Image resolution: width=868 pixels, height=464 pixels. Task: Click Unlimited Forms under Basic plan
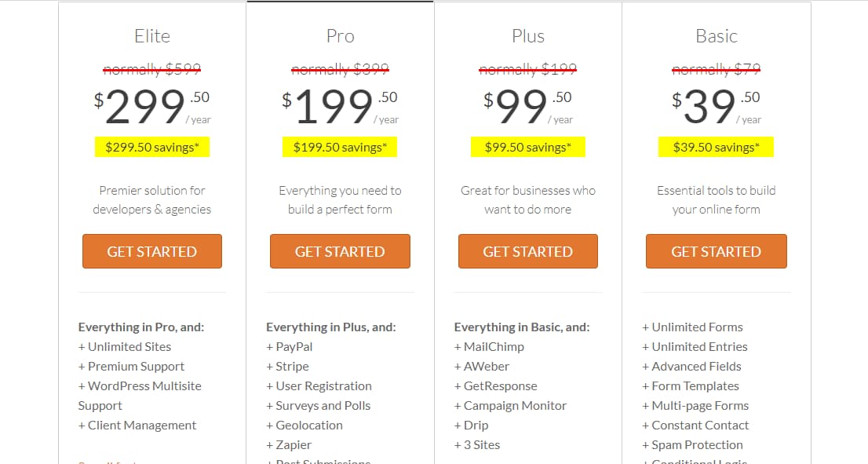[693, 327]
